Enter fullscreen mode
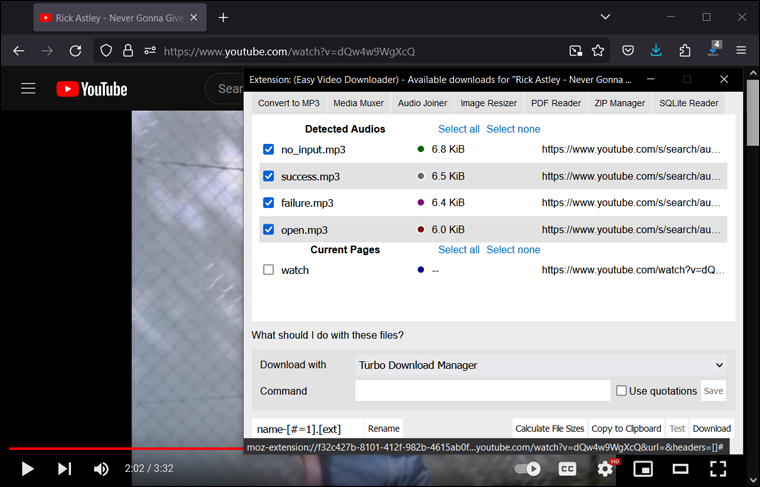 click(x=718, y=469)
